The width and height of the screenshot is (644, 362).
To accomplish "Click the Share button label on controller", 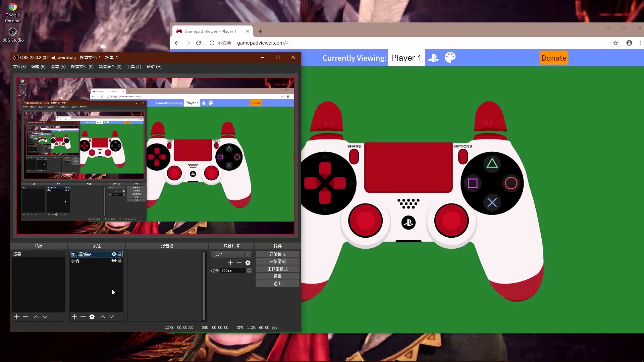I will 354,146.
